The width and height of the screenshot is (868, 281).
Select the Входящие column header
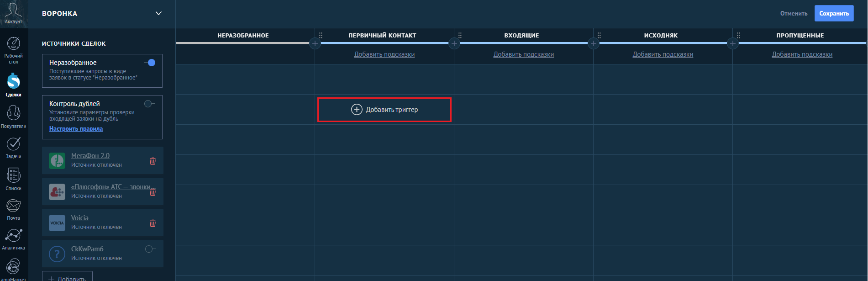521,35
